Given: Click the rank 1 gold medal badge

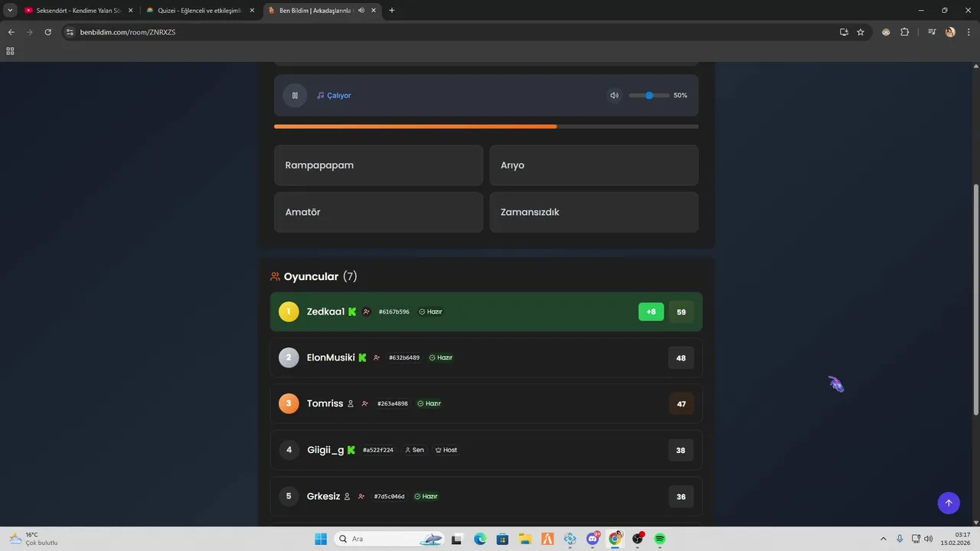Looking at the screenshot, I should [x=289, y=311].
